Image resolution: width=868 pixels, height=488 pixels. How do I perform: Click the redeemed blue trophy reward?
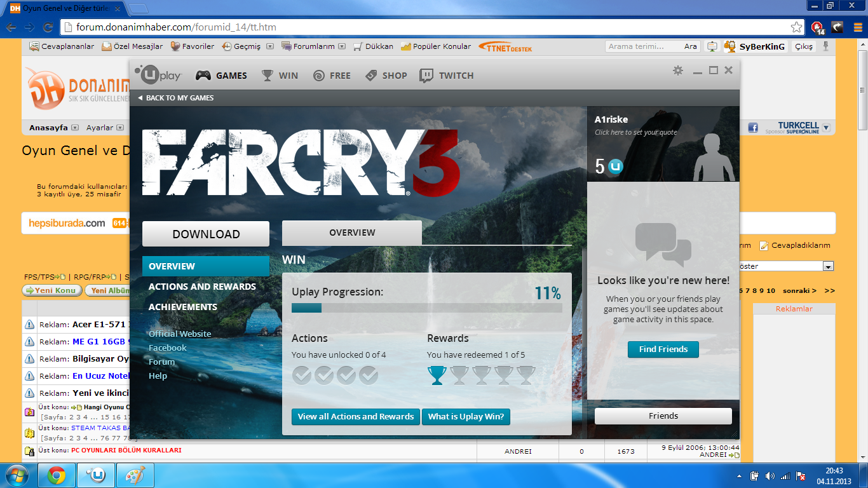click(437, 376)
